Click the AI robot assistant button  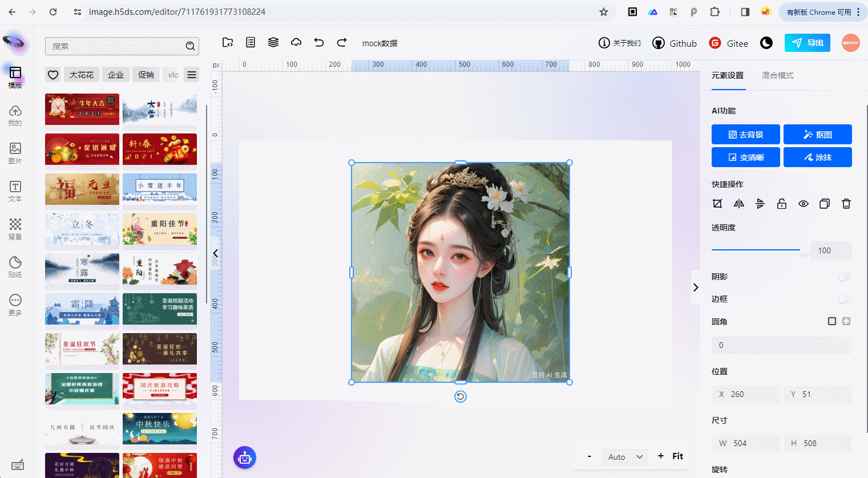(x=245, y=457)
